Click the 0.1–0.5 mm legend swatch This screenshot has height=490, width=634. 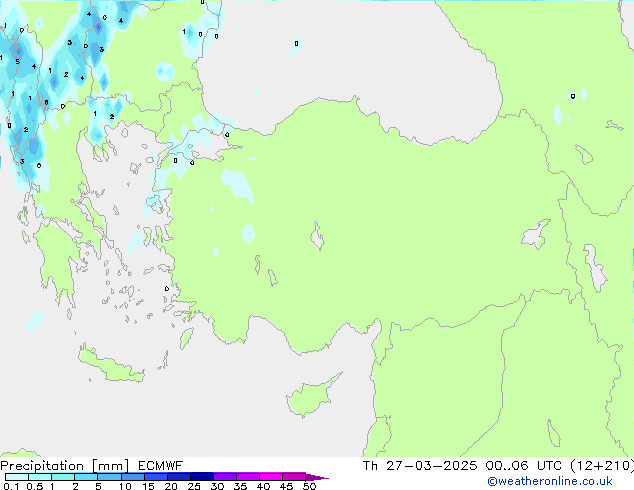(17, 477)
